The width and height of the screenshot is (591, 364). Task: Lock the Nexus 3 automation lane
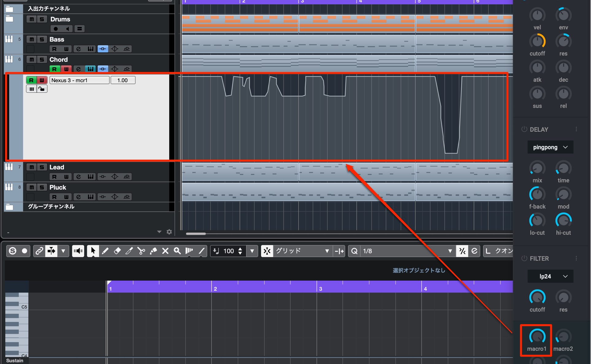[42, 89]
